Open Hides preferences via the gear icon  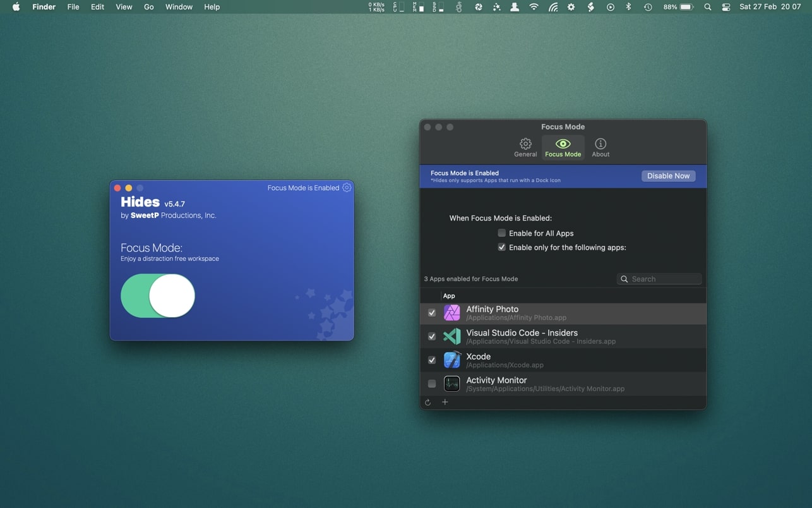pyautogui.click(x=346, y=187)
